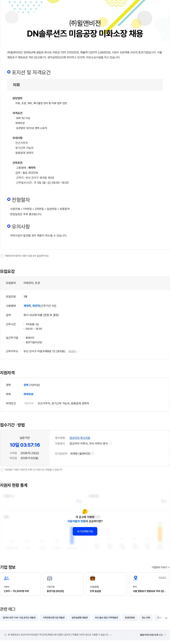Click the gray dot icon before copyright notice
The height and width of the screenshot is (644, 170).
click(x=5, y=634)
